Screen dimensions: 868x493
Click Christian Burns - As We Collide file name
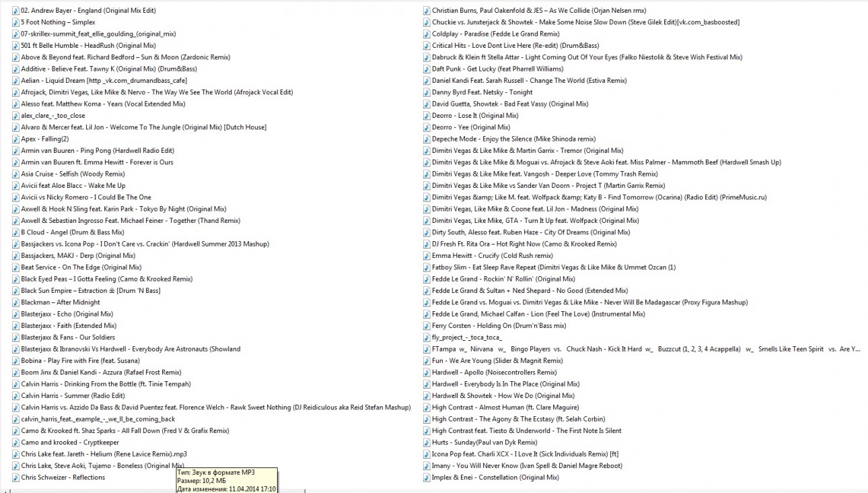coord(539,11)
